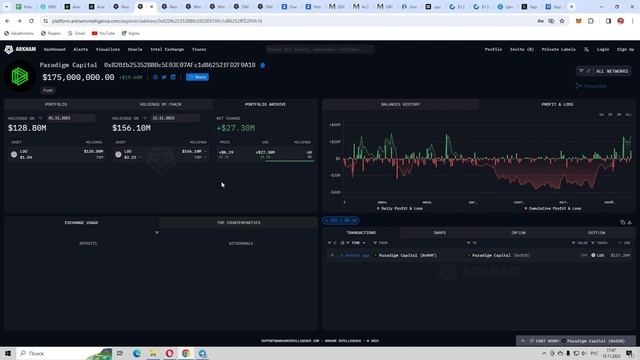640x360 pixels.
Task: Click the Paradigm Capital green logo
Action: click(x=20, y=76)
